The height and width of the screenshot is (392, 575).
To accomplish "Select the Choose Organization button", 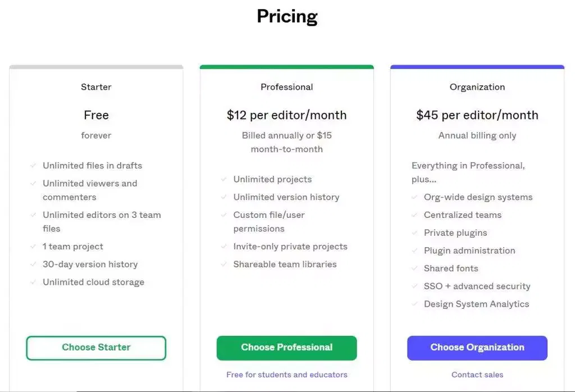I will click(x=477, y=348).
